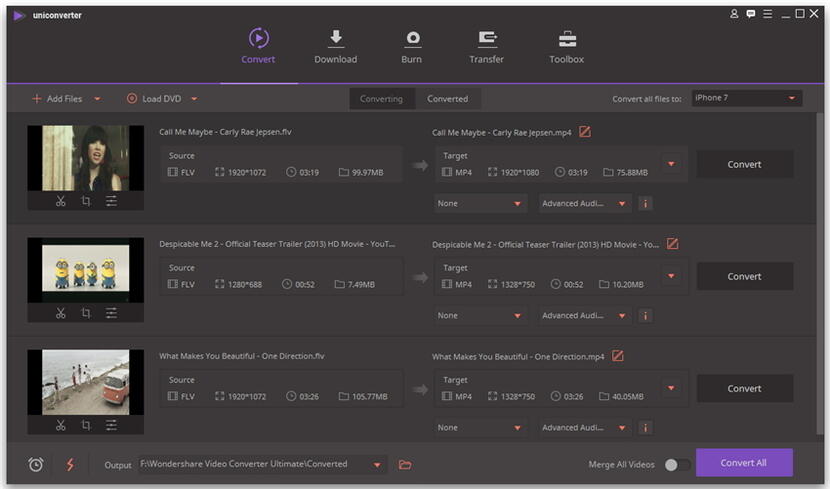
Task: Rename the What Makes You Beautiful output file
Action: click(618, 356)
